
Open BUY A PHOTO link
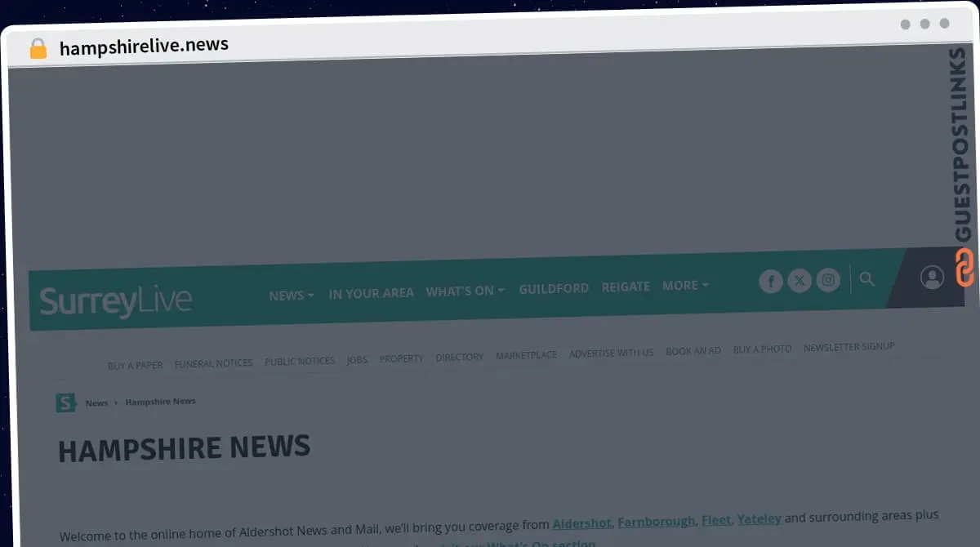[762, 349]
